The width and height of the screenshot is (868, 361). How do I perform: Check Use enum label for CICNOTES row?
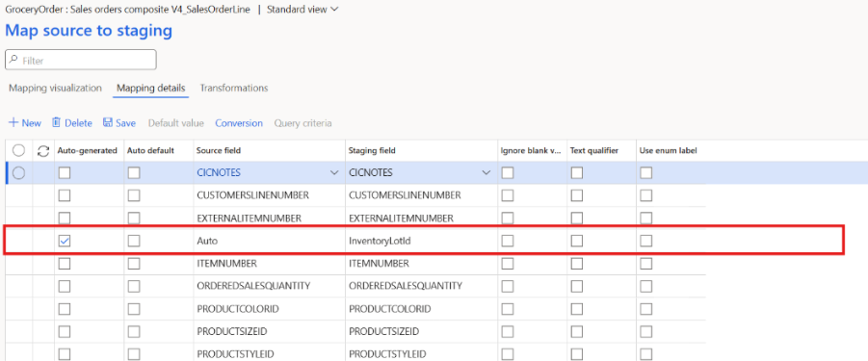646,173
